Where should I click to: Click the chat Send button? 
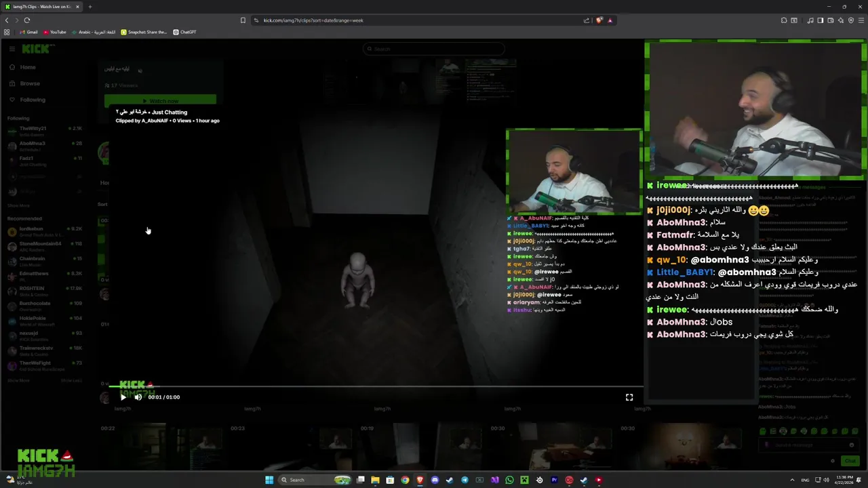[x=850, y=461]
